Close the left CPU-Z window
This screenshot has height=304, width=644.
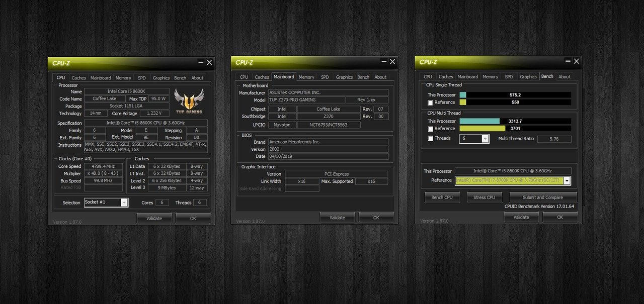point(209,62)
